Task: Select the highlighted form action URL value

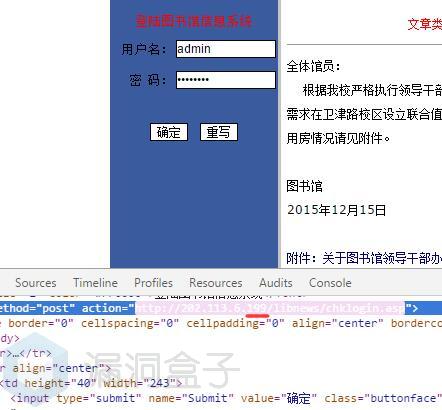Action: tap(270, 308)
